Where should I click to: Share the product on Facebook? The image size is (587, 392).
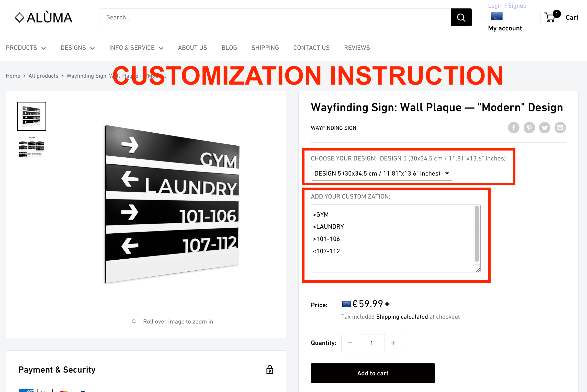514,128
